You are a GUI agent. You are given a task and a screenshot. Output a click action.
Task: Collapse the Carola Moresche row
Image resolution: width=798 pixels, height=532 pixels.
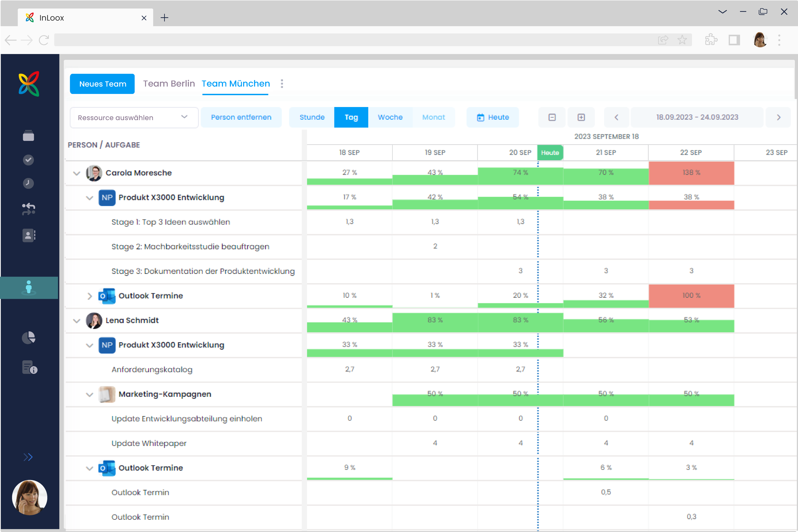tap(77, 173)
